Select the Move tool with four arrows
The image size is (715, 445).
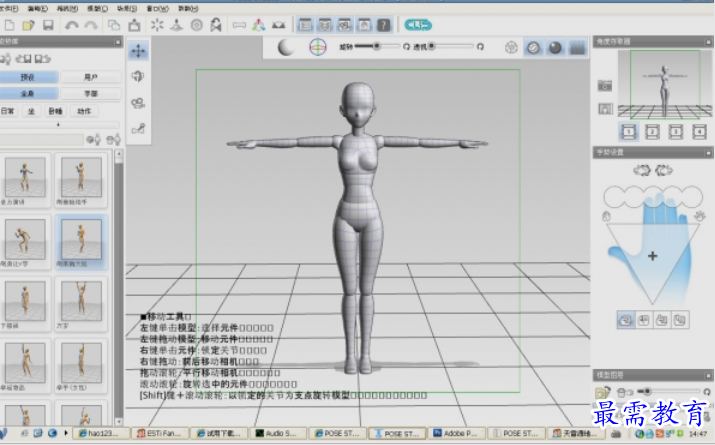138,51
